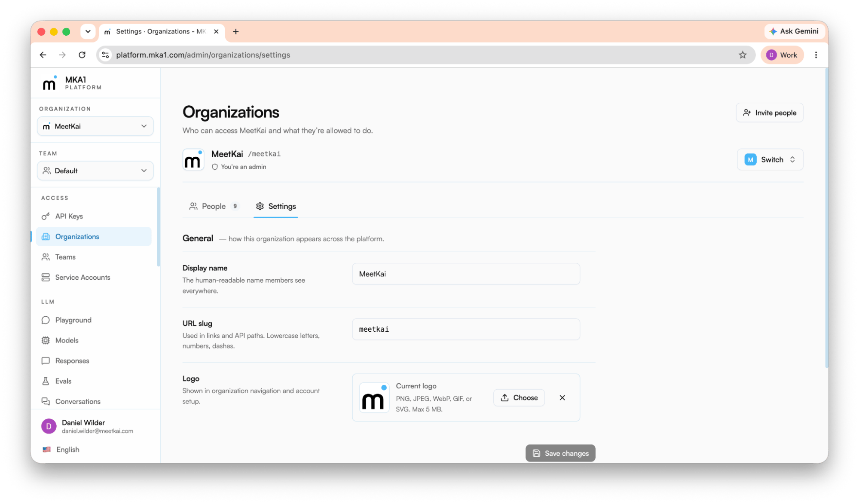Image resolution: width=859 pixels, height=504 pixels.
Task: Switch to the People tab
Action: [214, 206]
